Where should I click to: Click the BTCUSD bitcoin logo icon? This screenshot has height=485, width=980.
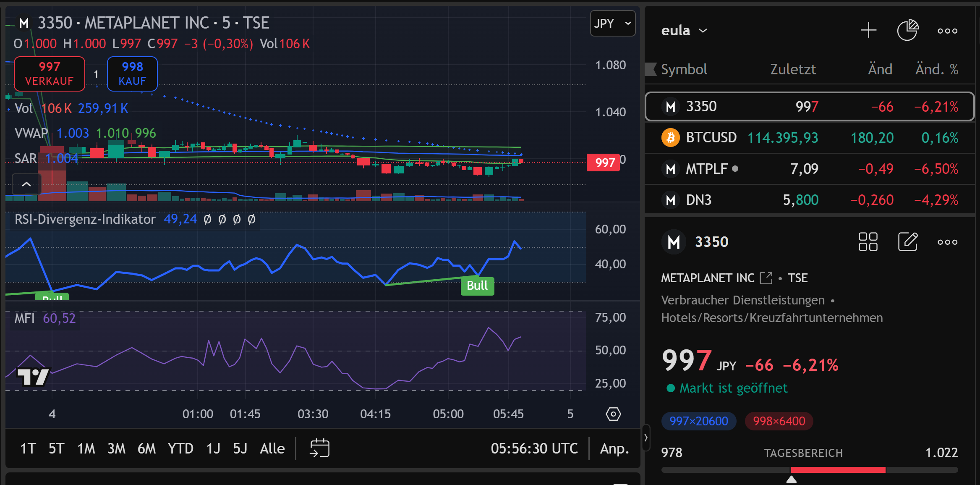pyautogui.click(x=670, y=138)
